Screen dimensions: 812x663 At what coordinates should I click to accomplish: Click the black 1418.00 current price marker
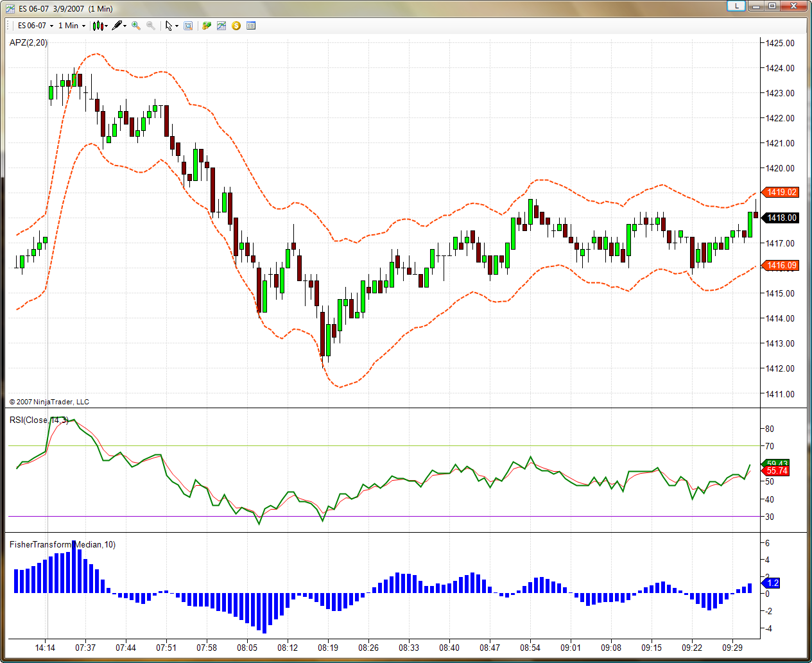coord(781,218)
